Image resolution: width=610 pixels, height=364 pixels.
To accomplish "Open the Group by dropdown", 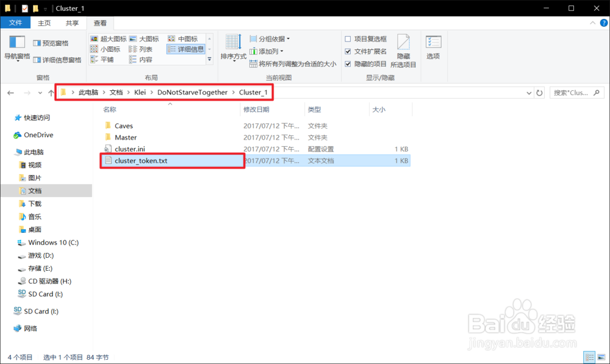I will coord(270,39).
